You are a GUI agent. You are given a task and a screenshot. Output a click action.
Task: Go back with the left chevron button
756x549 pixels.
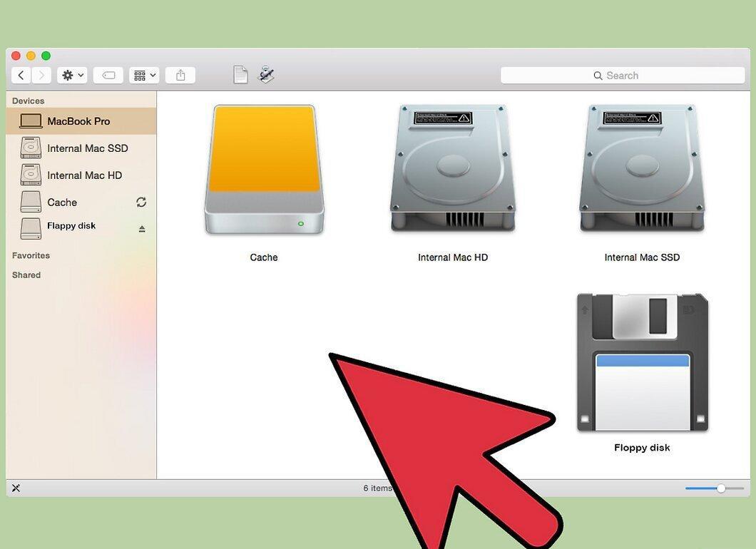click(21, 75)
